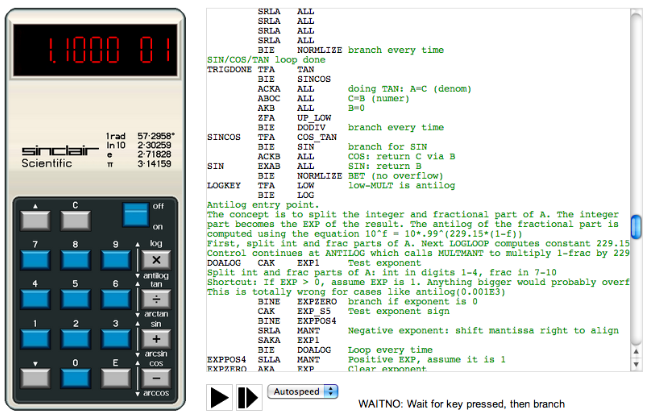Click the code listing scrollbar thumb
Viewport: 665px width, 411px height.
tap(636, 227)
